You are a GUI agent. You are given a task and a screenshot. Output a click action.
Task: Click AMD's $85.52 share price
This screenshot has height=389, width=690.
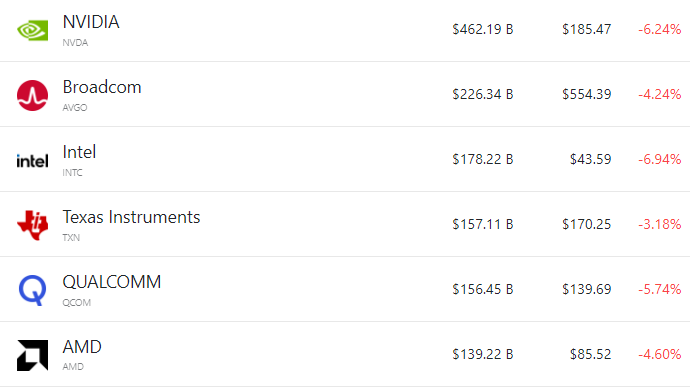pyautogui.click(x=591, y=354)
